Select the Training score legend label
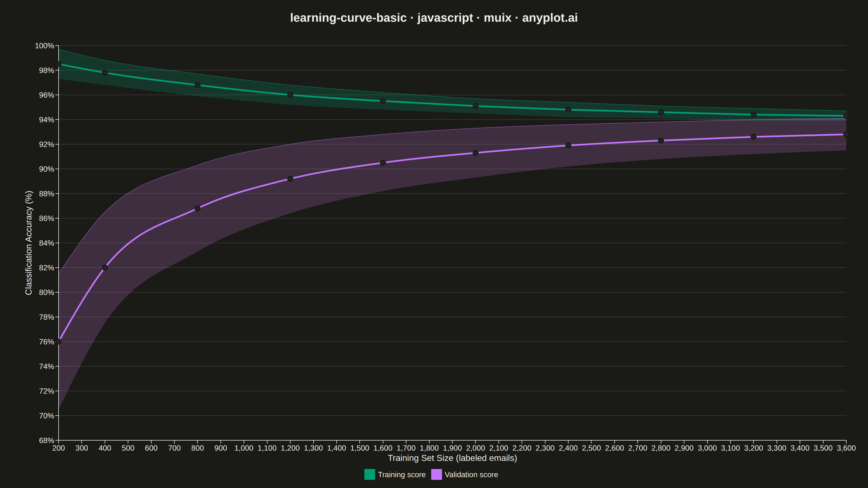868x488 pixels. point(402,474)
